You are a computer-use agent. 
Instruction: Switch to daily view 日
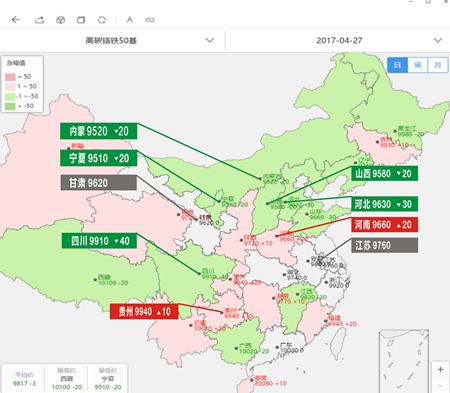pos(397,65)
